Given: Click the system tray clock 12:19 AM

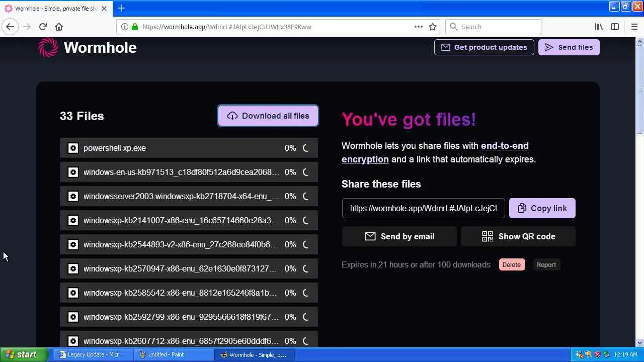Looking at the screenshot, I should click(626, 354).
